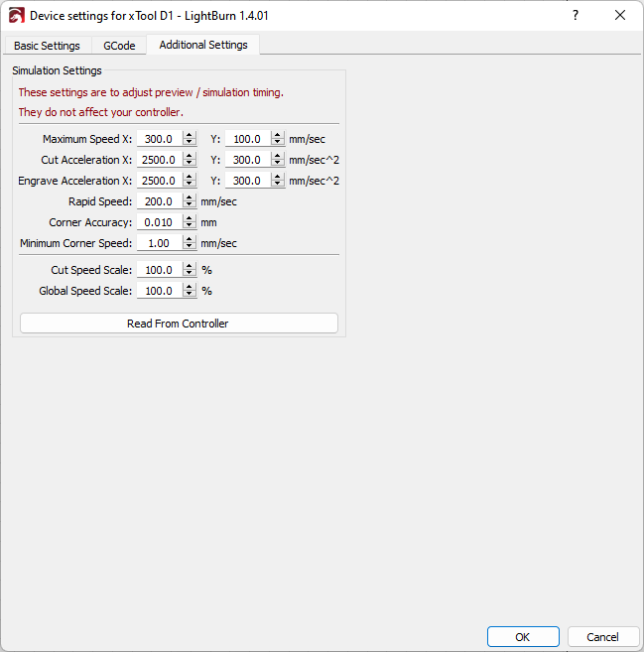
Task: Decrease Cut Speed Scale with down arrow
Action: [x=190, y=274]
